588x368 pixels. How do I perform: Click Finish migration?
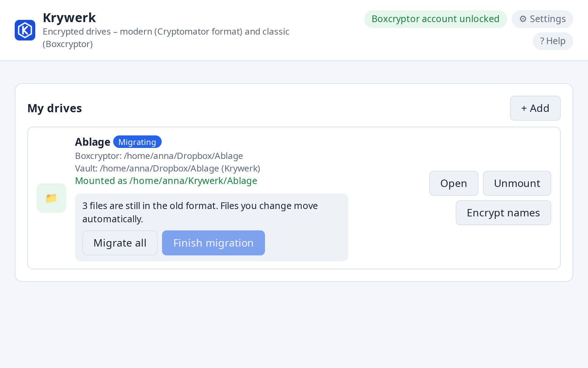point(214,243)
